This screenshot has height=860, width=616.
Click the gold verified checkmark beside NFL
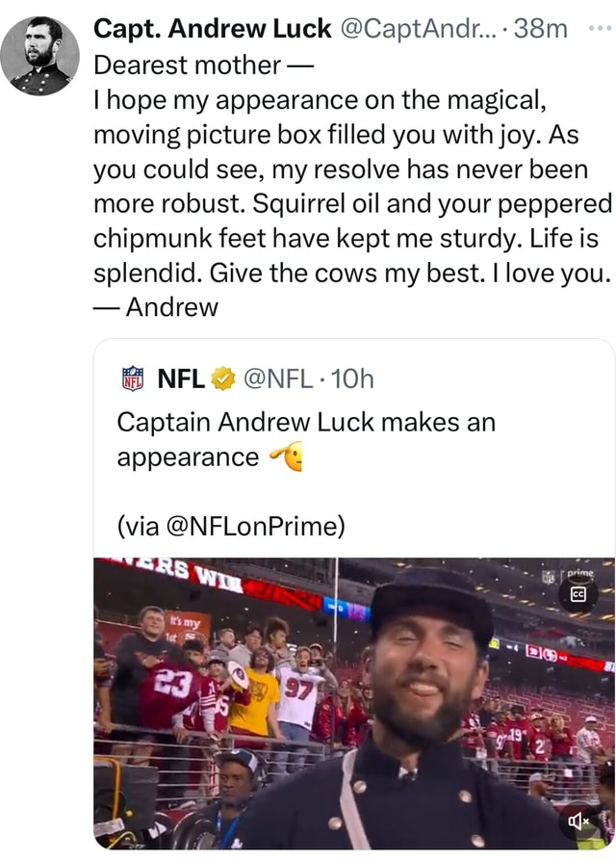(x=222, y=380)
